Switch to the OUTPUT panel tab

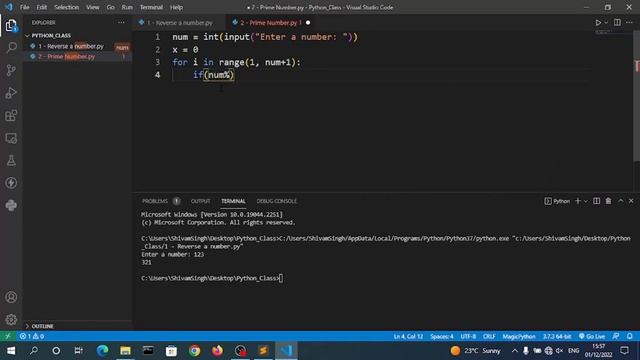(200, 201)
